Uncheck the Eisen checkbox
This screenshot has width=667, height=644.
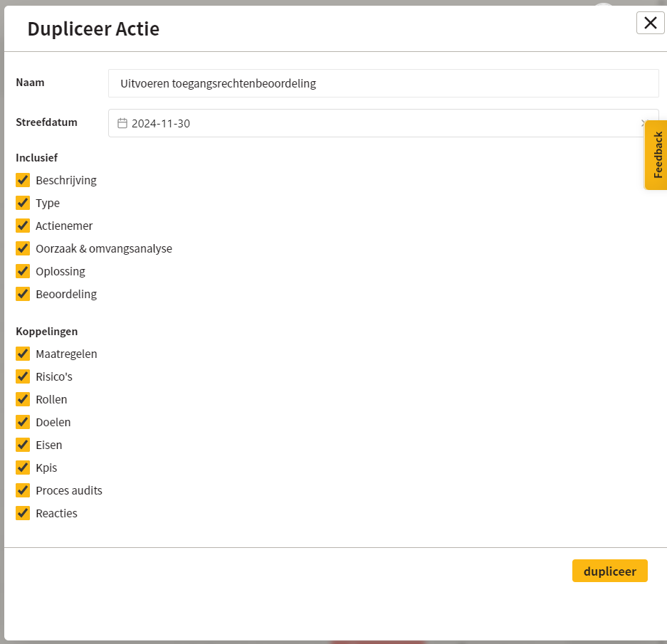(x=23, y=445)
